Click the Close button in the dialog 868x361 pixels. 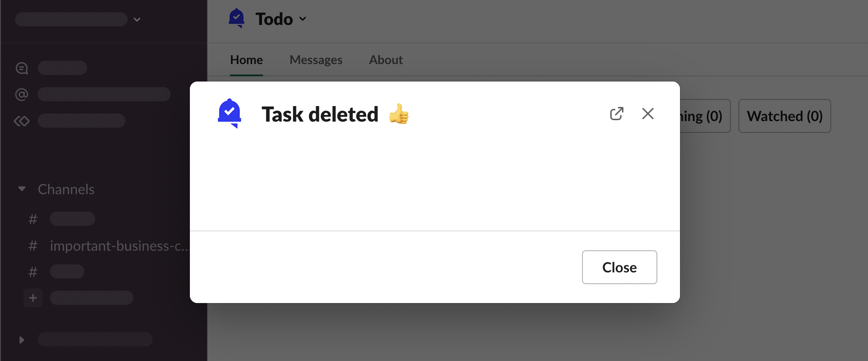click(x=619, y=267)
